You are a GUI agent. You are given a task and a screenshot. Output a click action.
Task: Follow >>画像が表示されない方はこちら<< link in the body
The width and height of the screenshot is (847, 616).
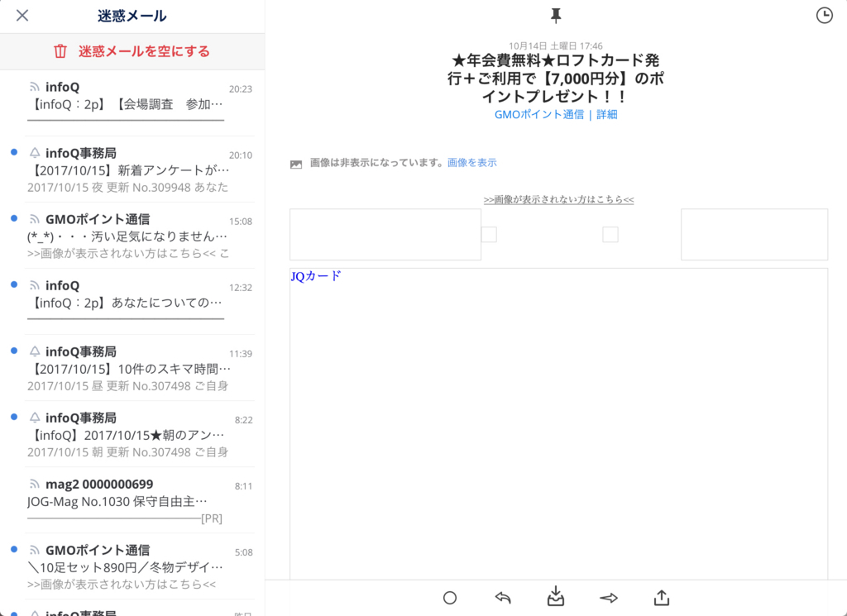[558, 200]
